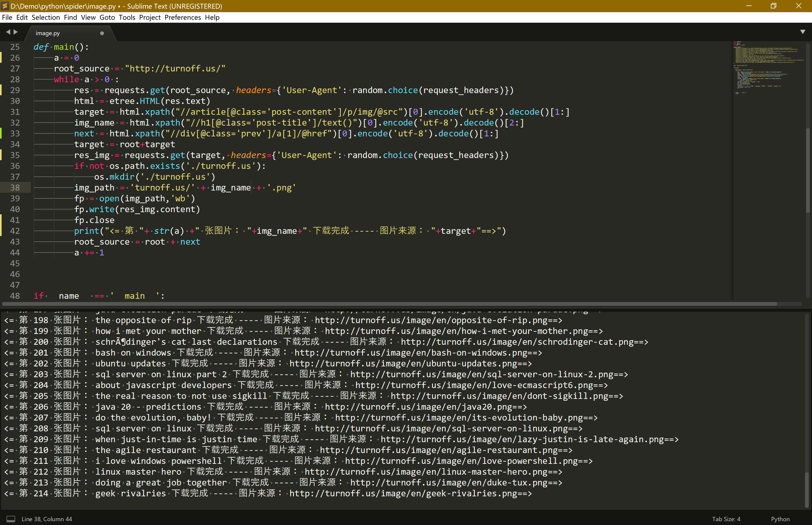Click the '.png' string on line 38
Screen dimensions: 812x525
tap(281, 188)
